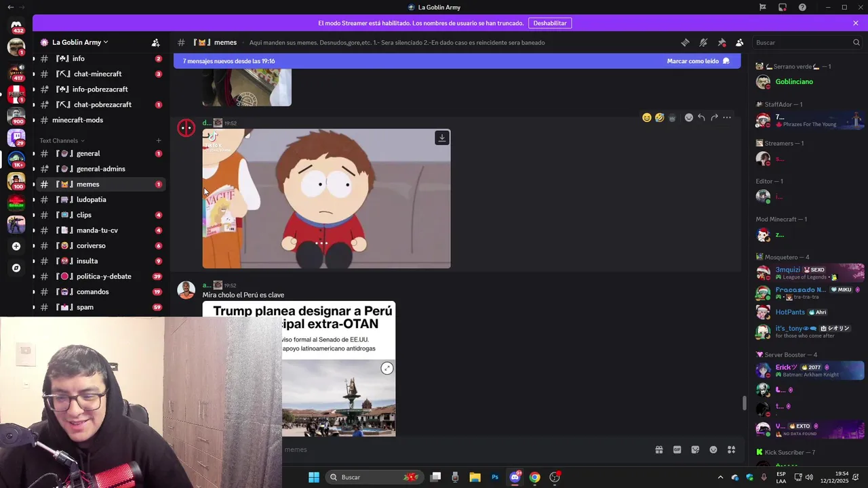Click the Deshabilitar streamer mode button
Image resolution: width=868 pixels, height=488 pixels.
(550, 23)
